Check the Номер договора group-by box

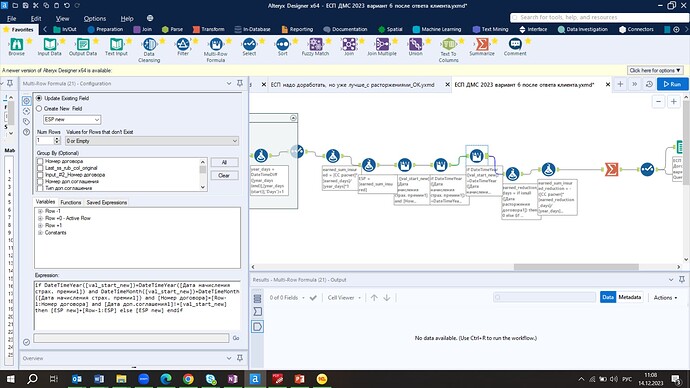click(40, 161)
